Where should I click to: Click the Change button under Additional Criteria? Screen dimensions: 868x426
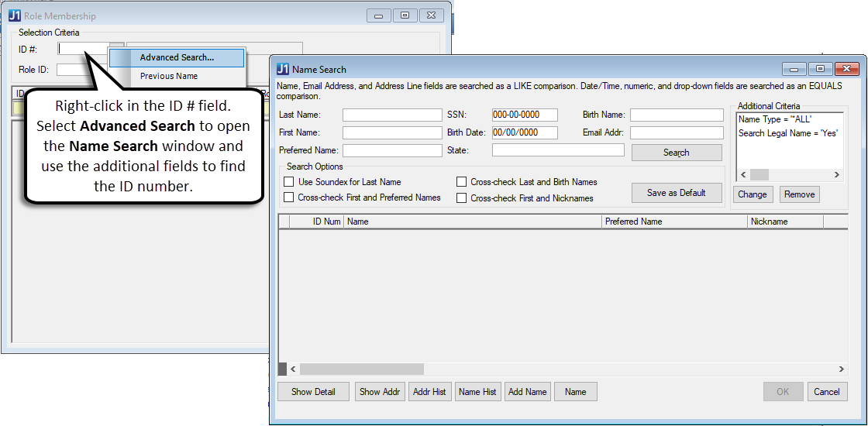753,194
